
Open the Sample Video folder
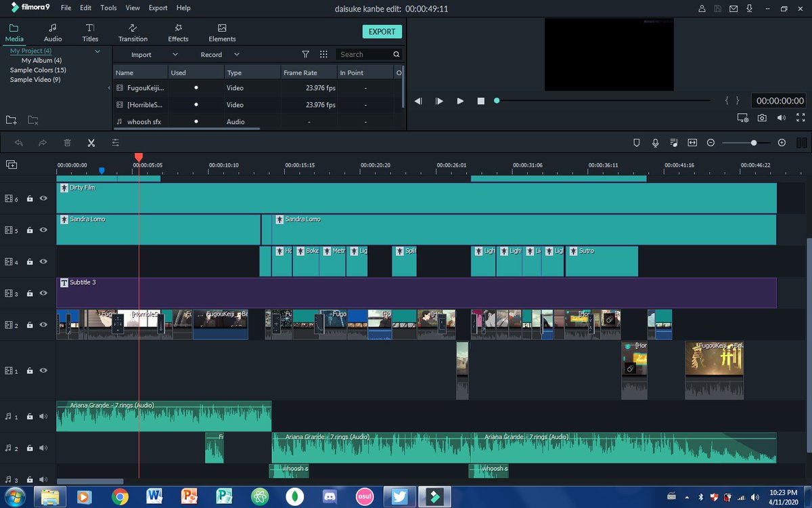[x=35, y=79]
